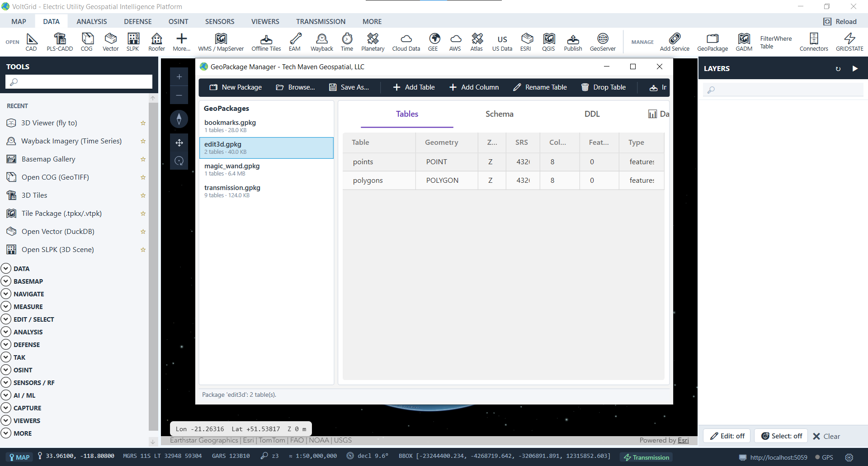
Task: Zoom out on the map
Action: [x=179, y=95]
